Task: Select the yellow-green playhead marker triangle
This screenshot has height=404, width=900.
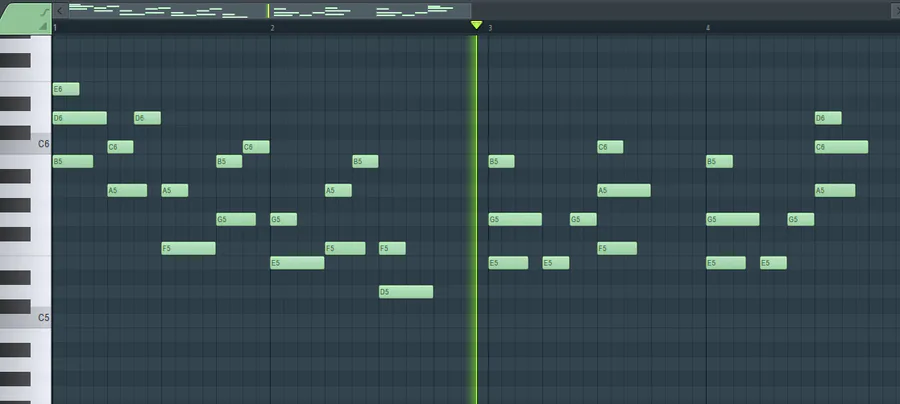Action: coord(476,25)
